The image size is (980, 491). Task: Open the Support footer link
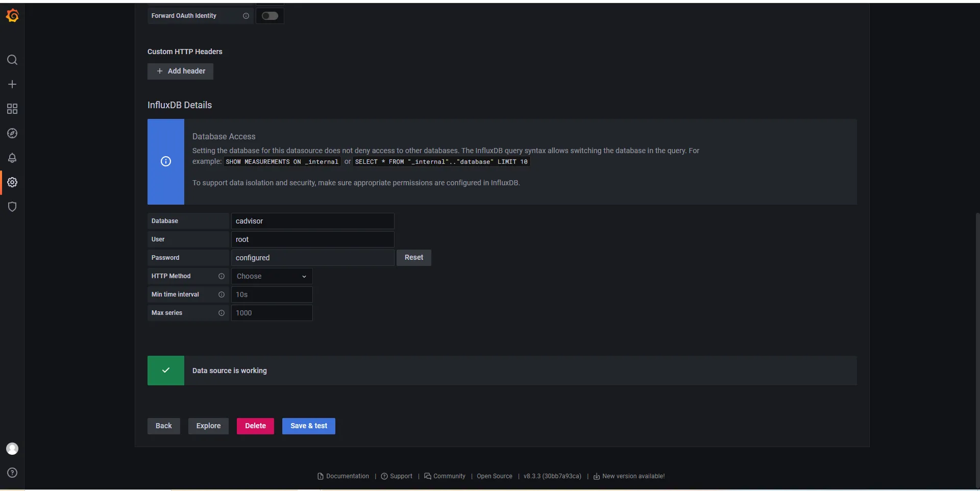tap(397, 476)
